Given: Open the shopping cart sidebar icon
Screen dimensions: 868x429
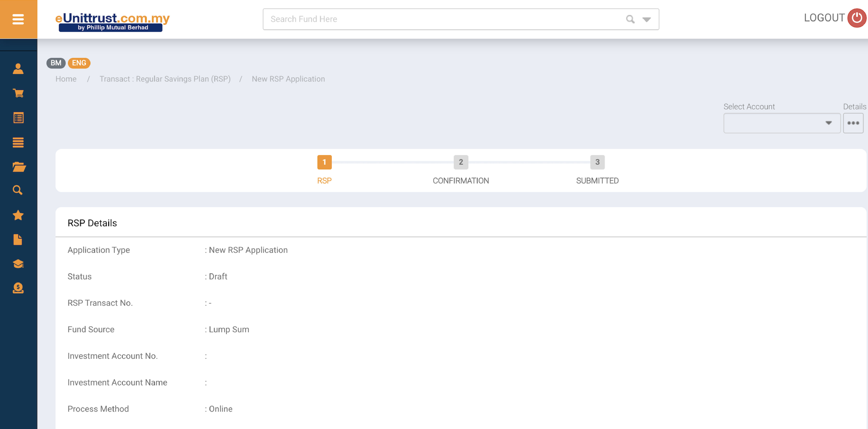Looking at the screenshot, I should coord(18,93).
